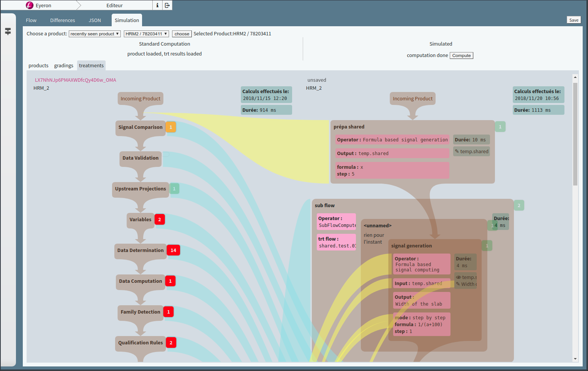Viewport: 588px width, 371px height.
Task: Click green badge 1 beside prépa shared
Action: [500, 127]
